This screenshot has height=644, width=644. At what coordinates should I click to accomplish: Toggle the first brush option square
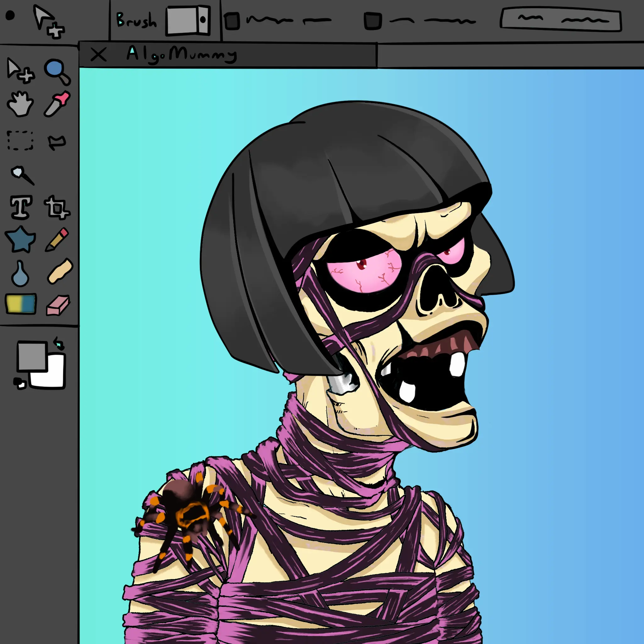tap(232, 21)
